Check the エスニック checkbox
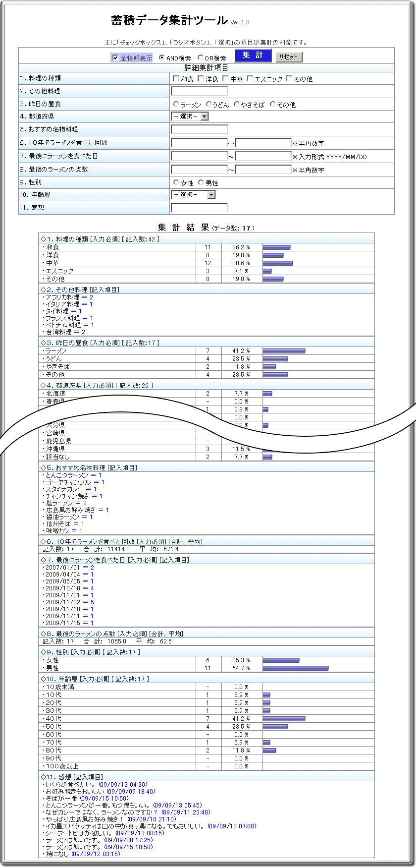Screen dimensions: 416x868 click(x=250, y=78)
